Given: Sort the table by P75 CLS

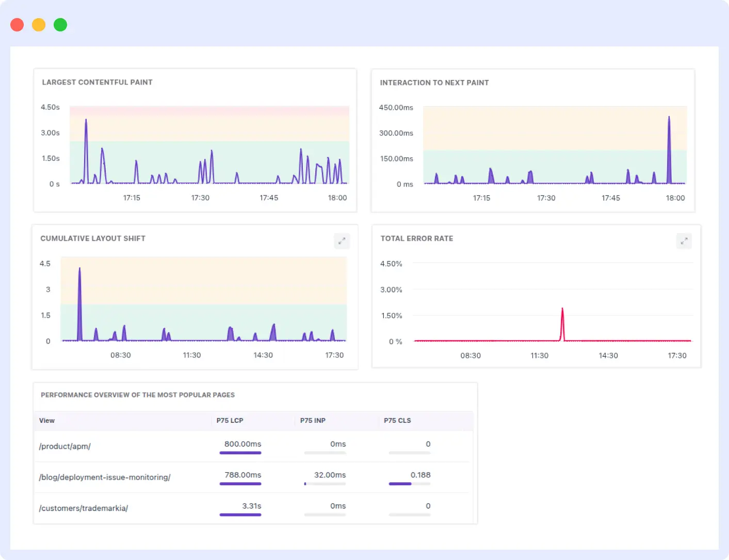Looking at the screenshot, I should pos(397,420).
